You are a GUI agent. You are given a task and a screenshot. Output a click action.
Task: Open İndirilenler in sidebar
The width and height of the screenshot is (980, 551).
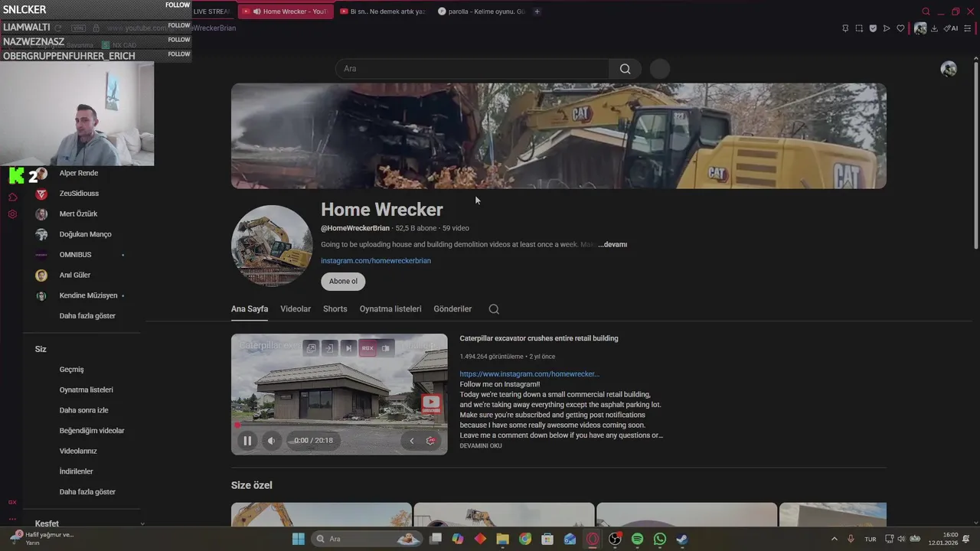click(x=77, y=471)
